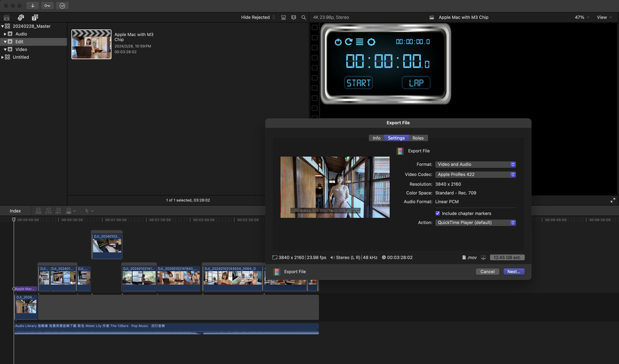This screenshot has width=619, height=364.
Task: Select the Apple Mac with M3 Chip project thumbnail
Action: [91, 45]
